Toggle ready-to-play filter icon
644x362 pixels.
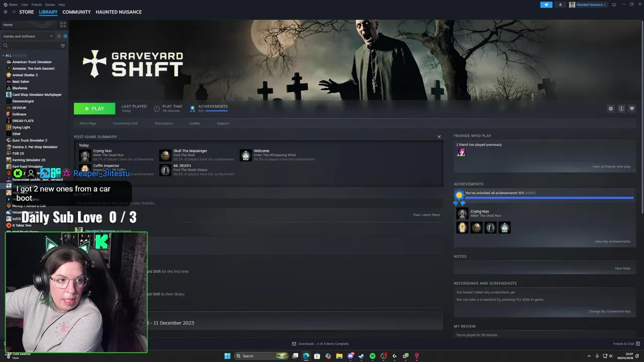coord(65,36)
